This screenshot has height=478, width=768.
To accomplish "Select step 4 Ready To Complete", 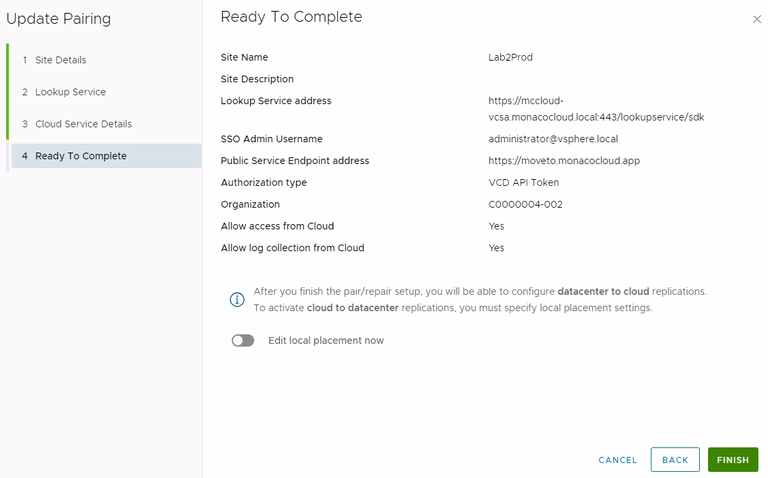I will click(x=80, y=156).
